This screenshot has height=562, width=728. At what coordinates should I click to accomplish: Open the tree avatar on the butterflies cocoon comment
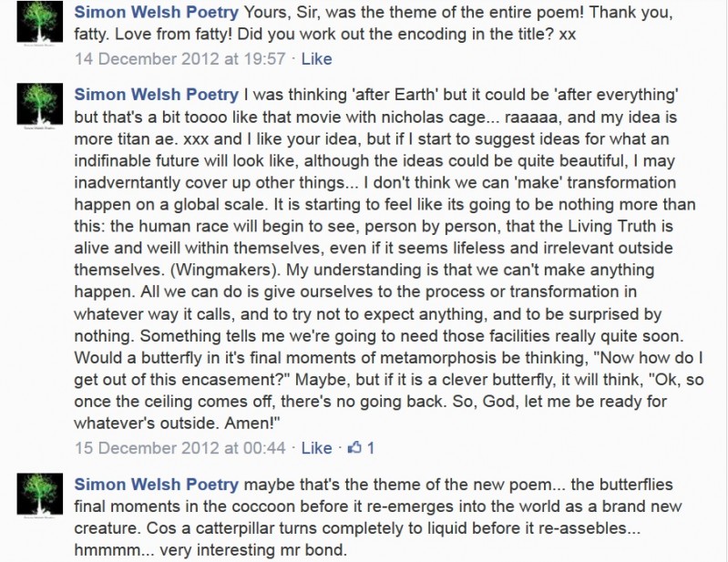click(40, 495)
